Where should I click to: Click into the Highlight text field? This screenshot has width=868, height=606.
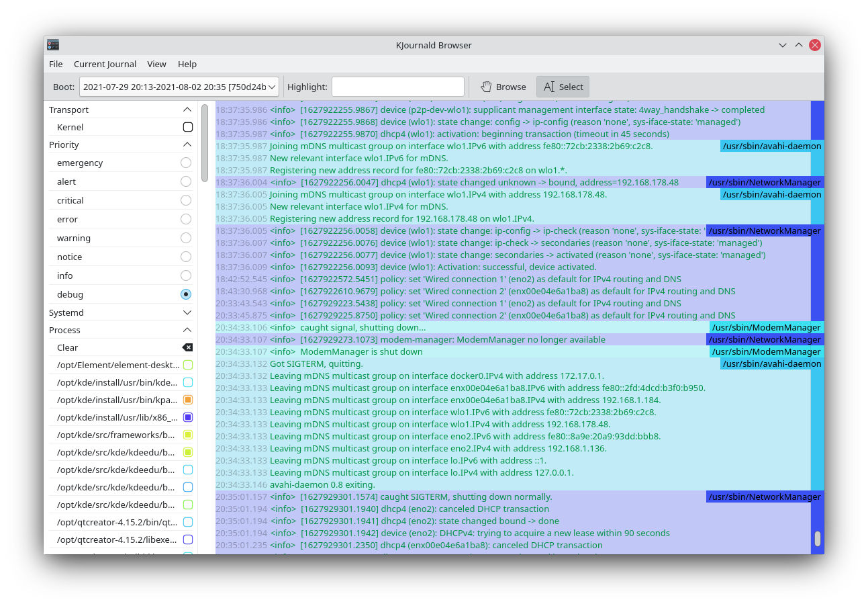pos(397,87)
